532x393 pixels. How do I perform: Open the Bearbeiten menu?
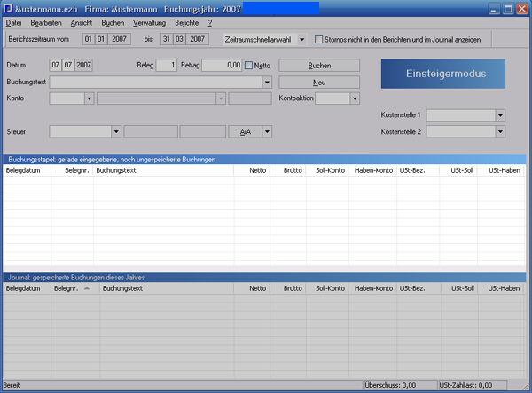click(46, 23)
